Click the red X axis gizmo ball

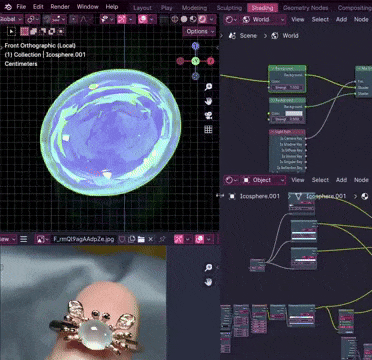211,61
